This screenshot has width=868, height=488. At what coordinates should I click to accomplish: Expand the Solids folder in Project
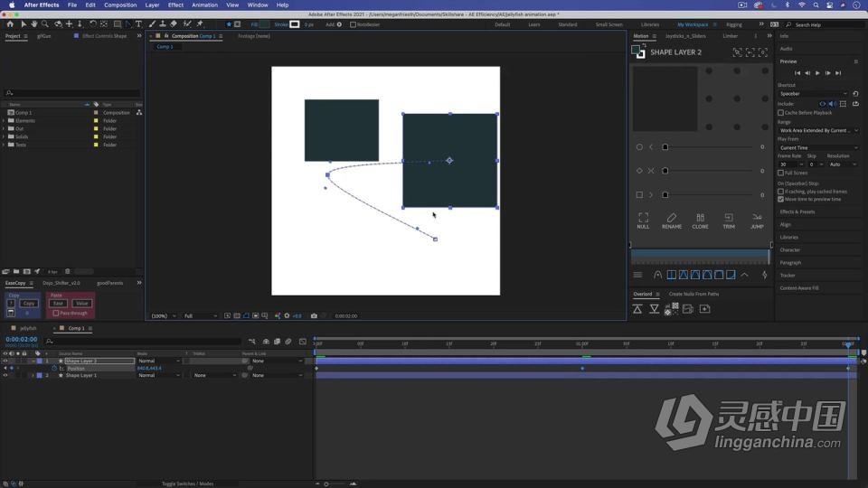pos(4,136)
